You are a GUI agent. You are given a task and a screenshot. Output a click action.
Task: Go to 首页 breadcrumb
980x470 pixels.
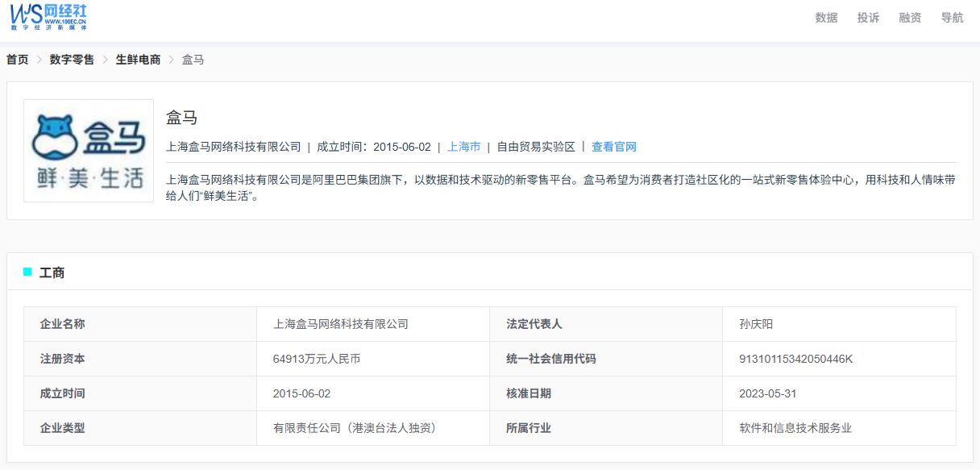coord(18,60)
